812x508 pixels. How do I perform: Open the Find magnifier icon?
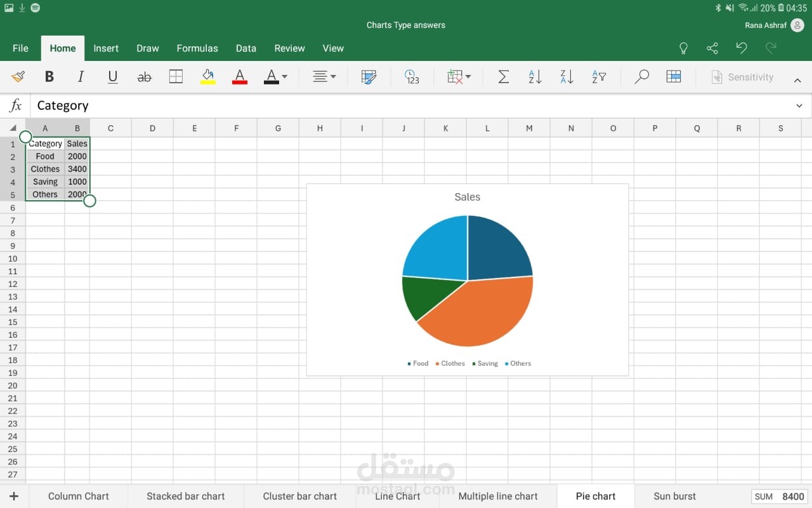pos(641,77)
